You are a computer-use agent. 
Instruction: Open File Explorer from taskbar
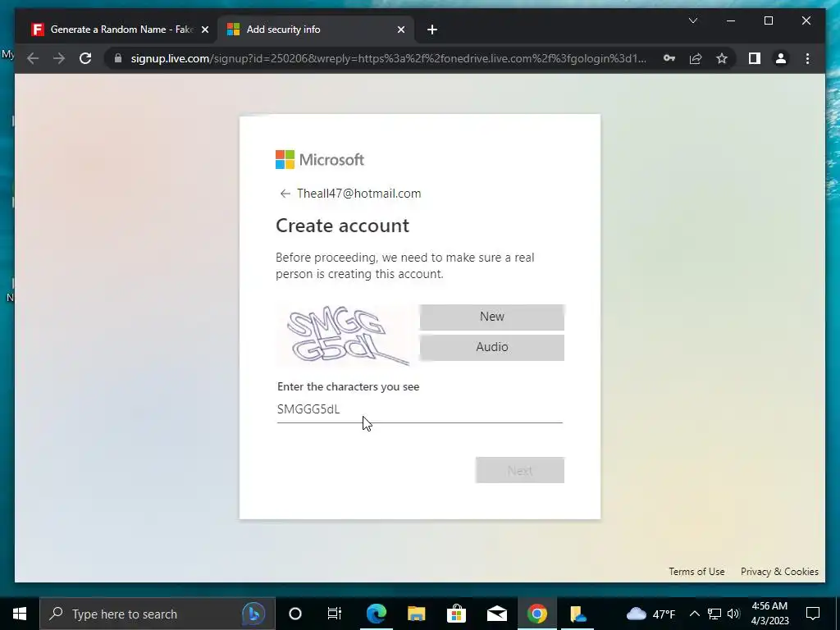pos(416,614)
